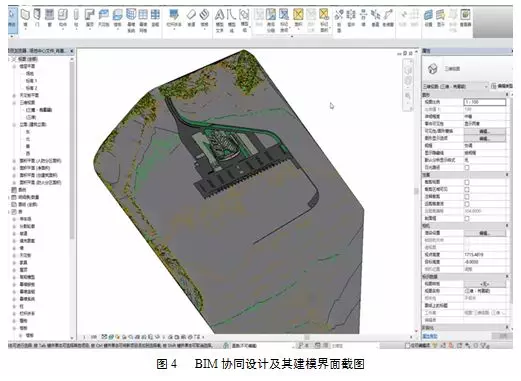Open the Properties help (属性帮助) link
This screenshot has height=381, width=521.
[x=430, y=336]
